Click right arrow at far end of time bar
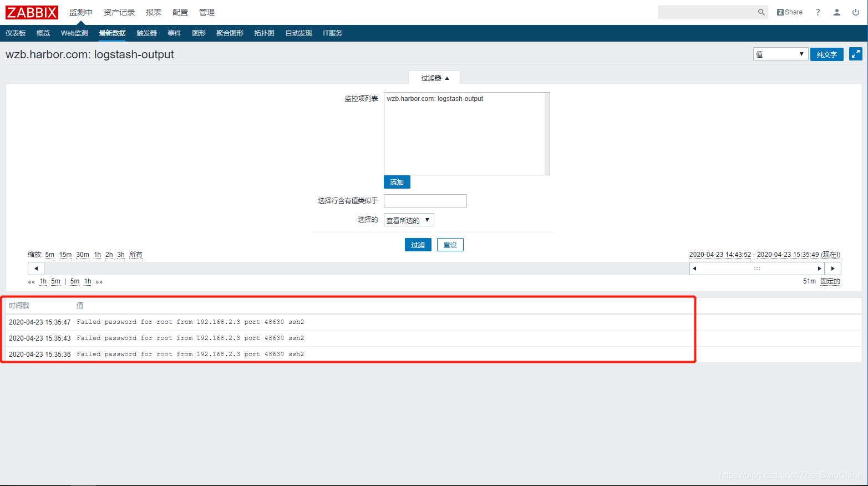868x486 pixels. click(833, 269)
